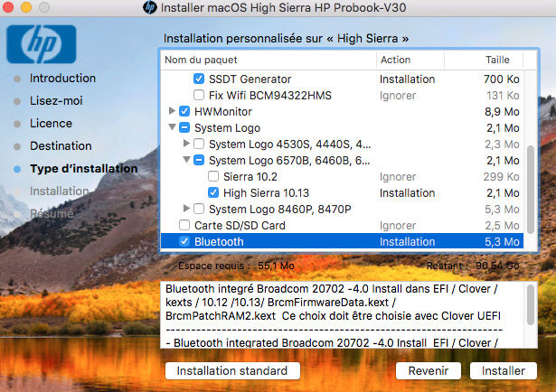
Task: Open the Lisez-moi step
Action: tap(56, 101)
